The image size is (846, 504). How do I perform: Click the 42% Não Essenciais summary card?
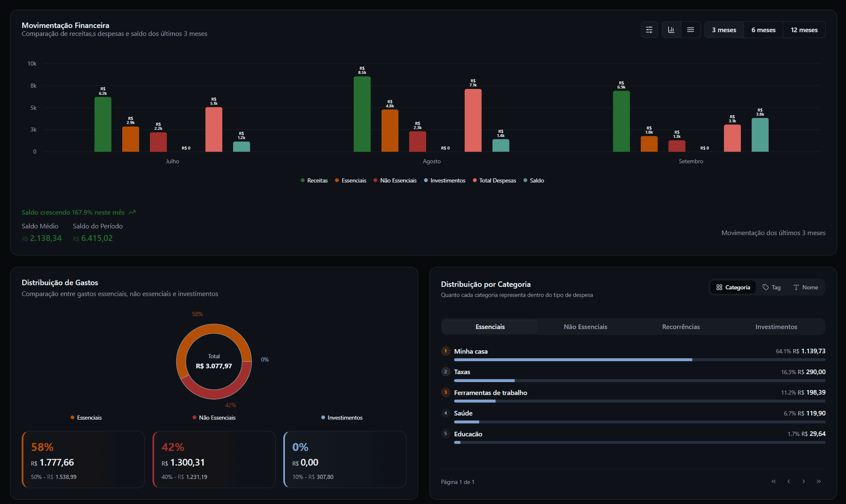(214, 459)
